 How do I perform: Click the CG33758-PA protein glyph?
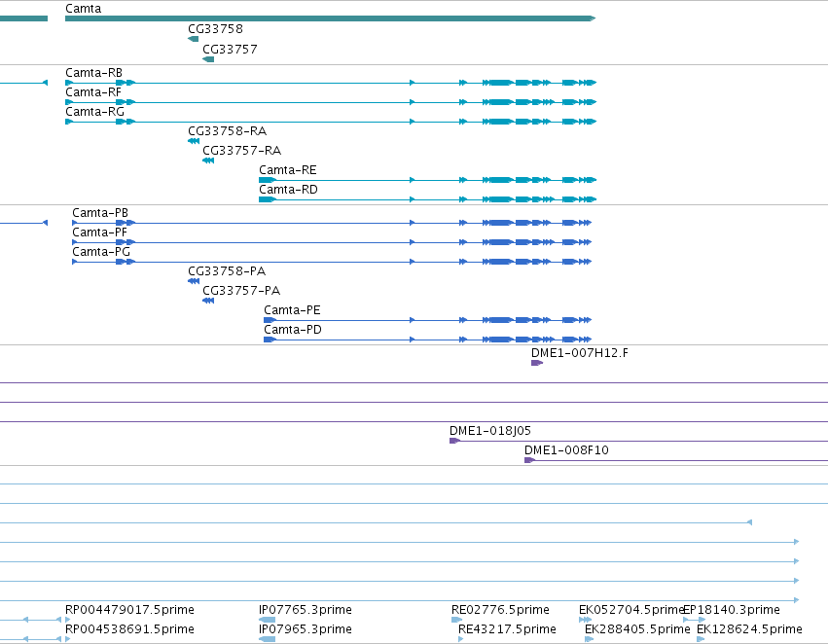point(194,281)
